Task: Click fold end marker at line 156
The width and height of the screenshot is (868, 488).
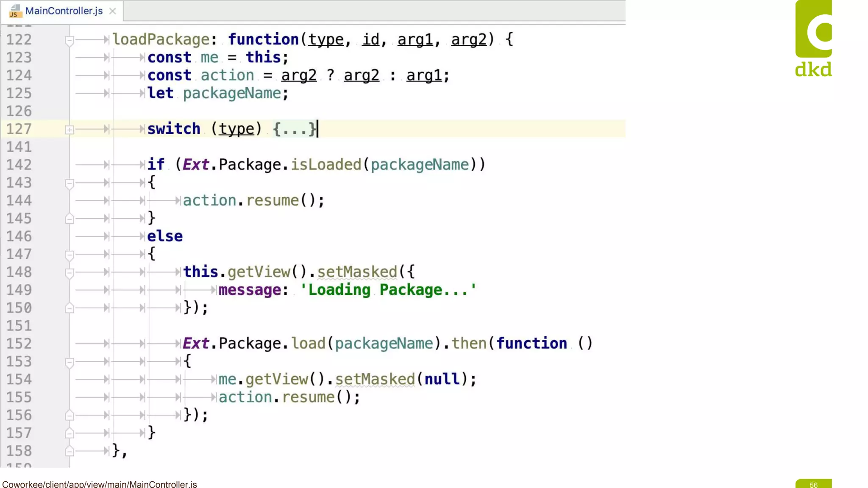Action: point(70,416)
